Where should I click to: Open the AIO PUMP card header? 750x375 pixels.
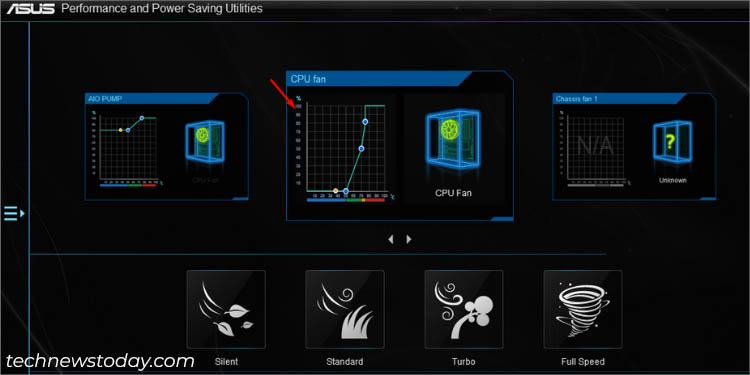click(152, 99)
